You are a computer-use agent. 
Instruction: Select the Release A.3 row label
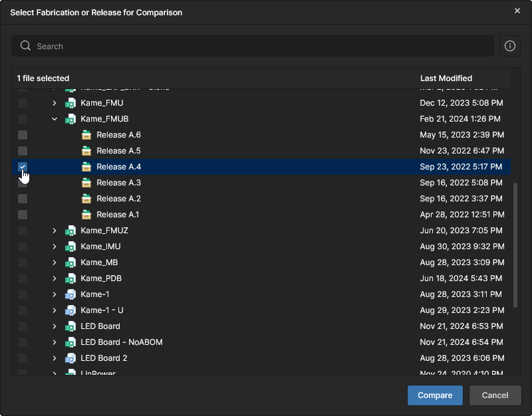[x=118, y=183]
